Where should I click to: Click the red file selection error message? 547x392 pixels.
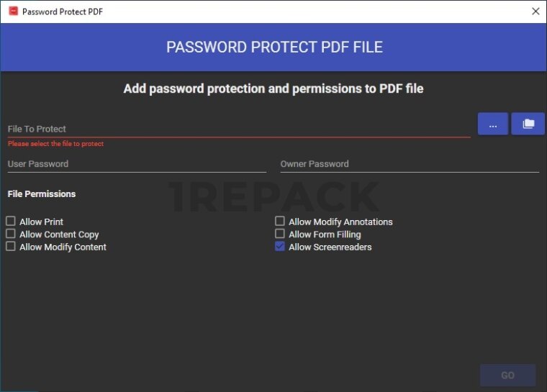click(55, 144)
